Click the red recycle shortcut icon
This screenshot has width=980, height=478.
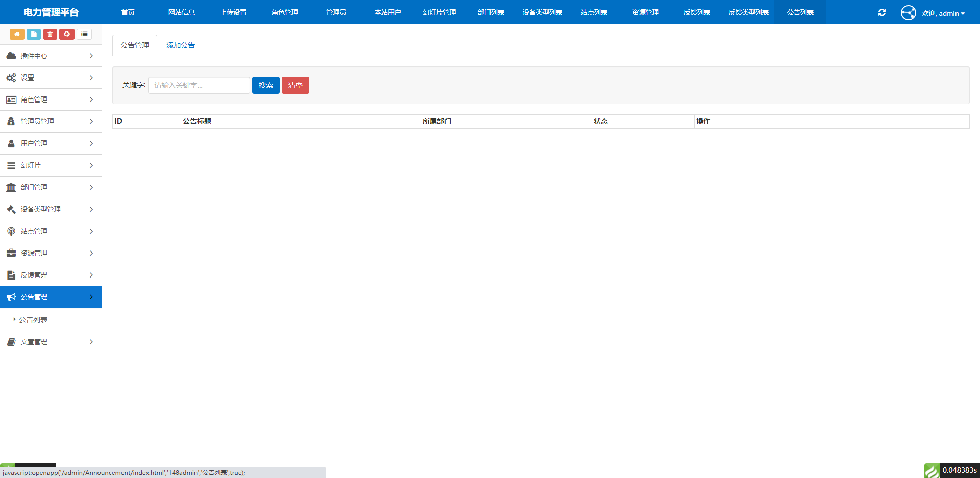tap(67, 34)
